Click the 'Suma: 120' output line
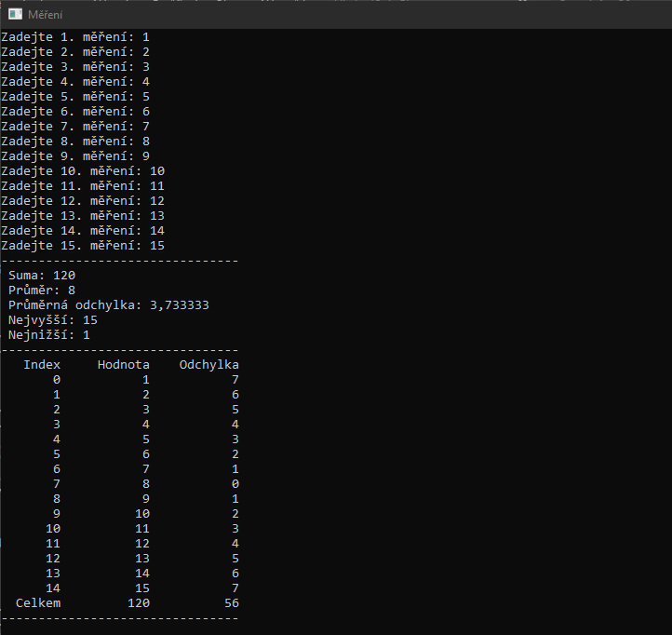Image resolution: width=672 pixels, height=635 pixels. point(42,276)
